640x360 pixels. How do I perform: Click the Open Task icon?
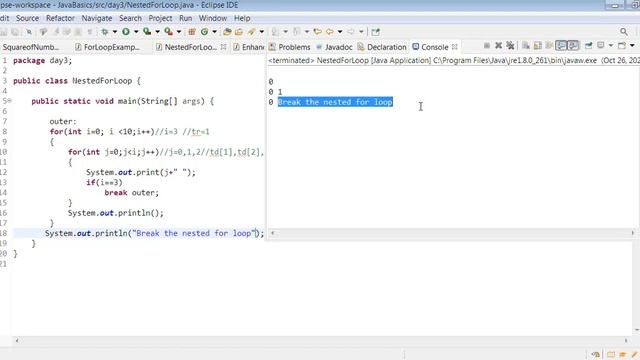[239, 32]
